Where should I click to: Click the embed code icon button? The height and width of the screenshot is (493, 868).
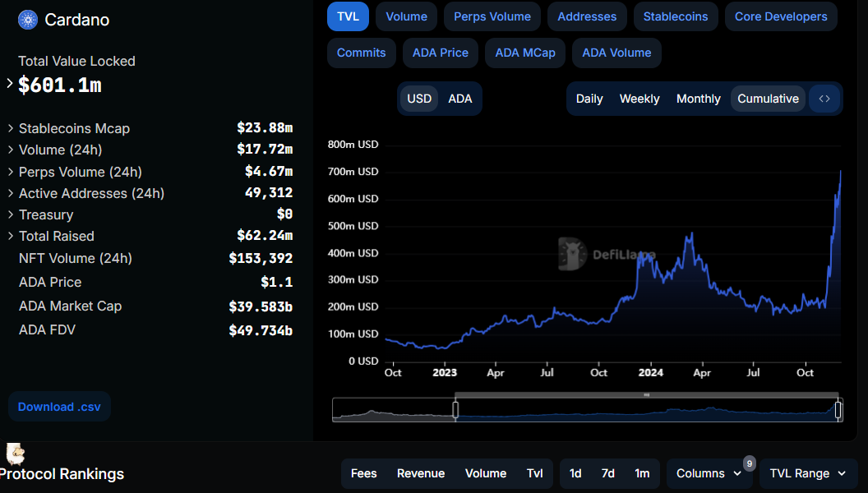824,99
